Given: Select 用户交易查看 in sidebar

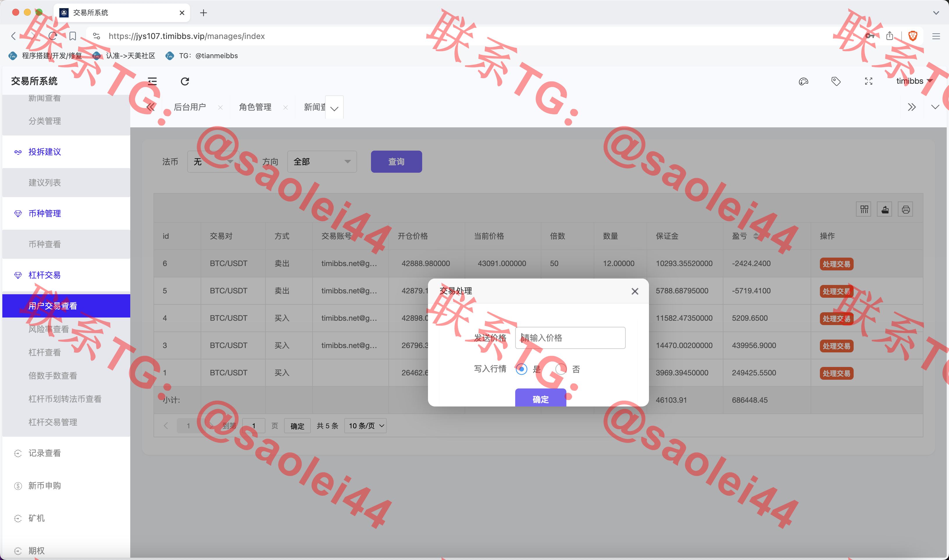Looking at the screenshot, I should 66,306.
